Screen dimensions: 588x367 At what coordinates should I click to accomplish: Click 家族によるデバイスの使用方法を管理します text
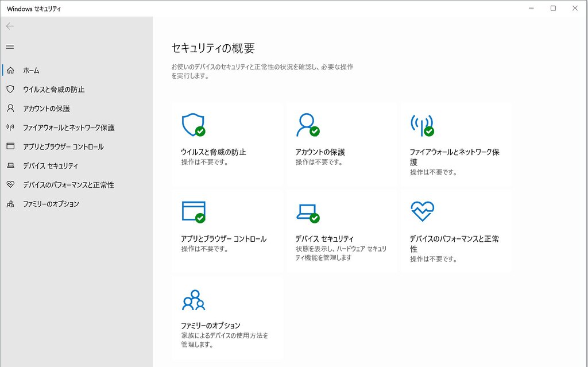coord(225,339)
